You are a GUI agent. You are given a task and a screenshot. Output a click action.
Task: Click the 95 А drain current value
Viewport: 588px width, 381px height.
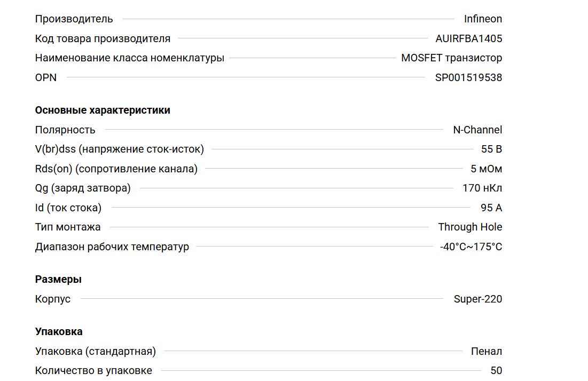tap(491, 208)
